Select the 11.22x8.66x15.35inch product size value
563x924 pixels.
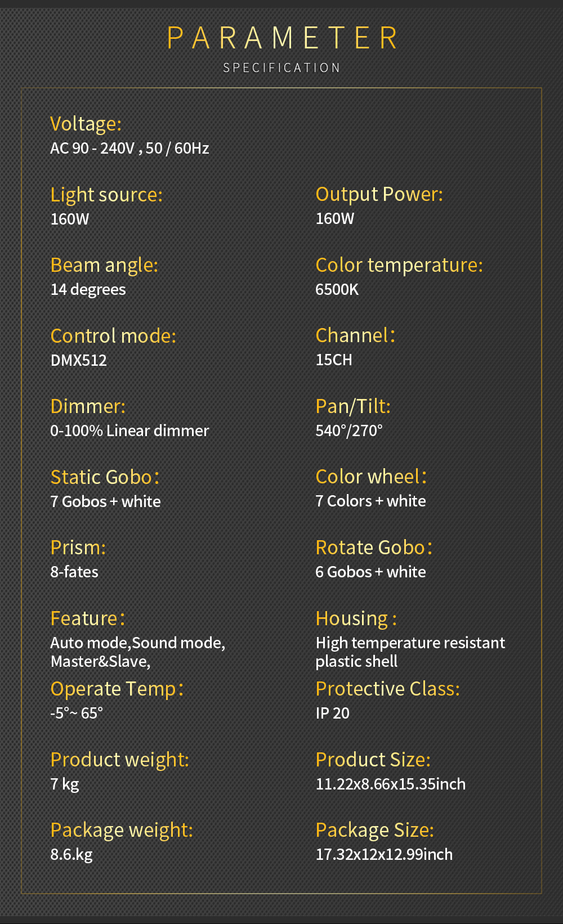(x=391, y=784)
